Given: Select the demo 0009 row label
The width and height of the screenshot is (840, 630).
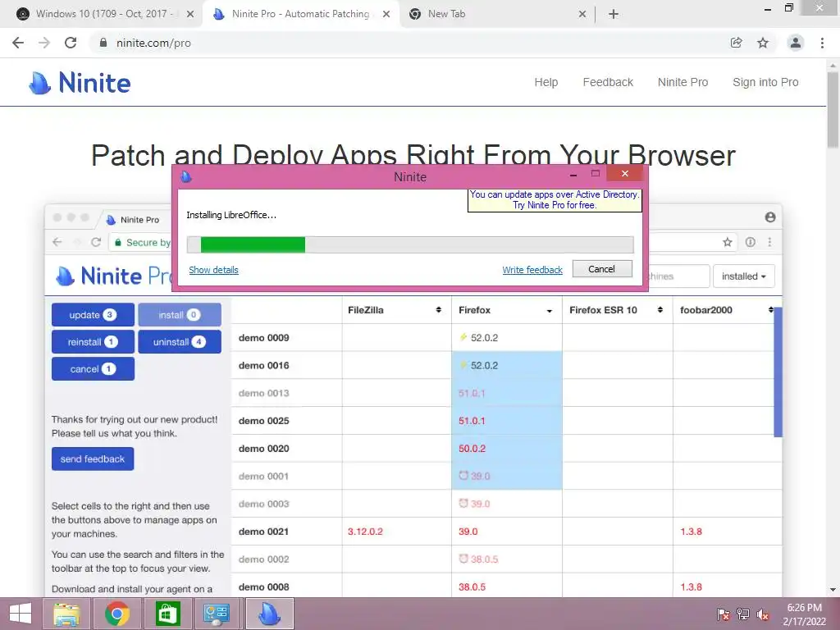Looking at the screenshot, I should point(263,338).
